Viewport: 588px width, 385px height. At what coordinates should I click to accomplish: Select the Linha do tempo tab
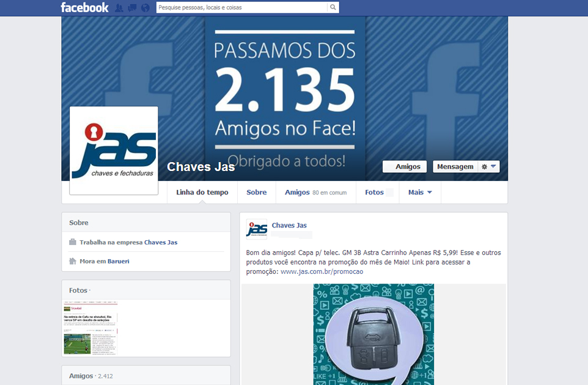pyautogui.click(x=202, y=193)
